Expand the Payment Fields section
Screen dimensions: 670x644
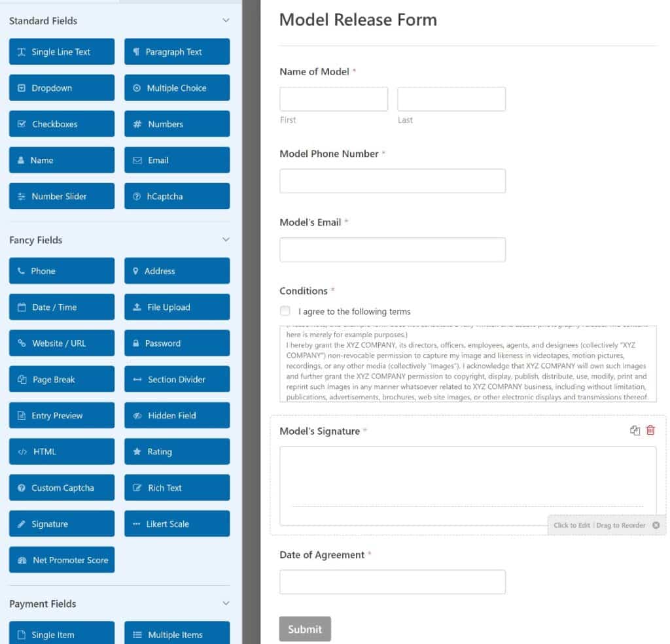tap(225, 603)
